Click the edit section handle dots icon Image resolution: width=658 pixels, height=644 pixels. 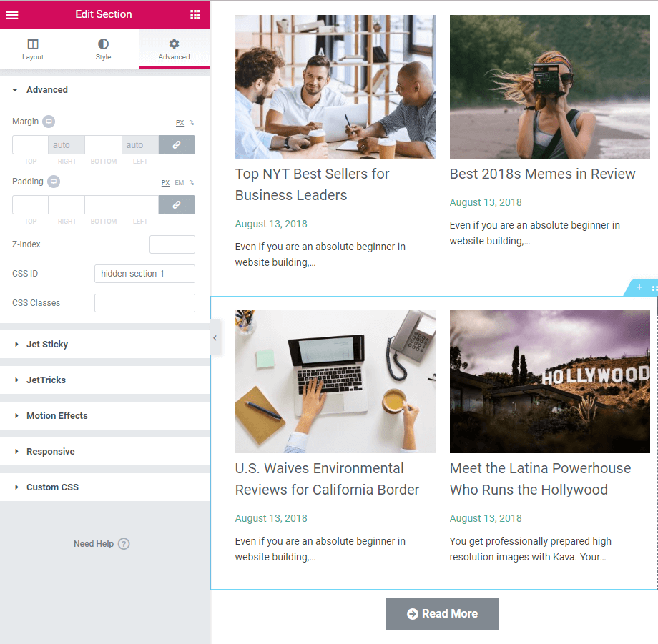pos(654,288)
